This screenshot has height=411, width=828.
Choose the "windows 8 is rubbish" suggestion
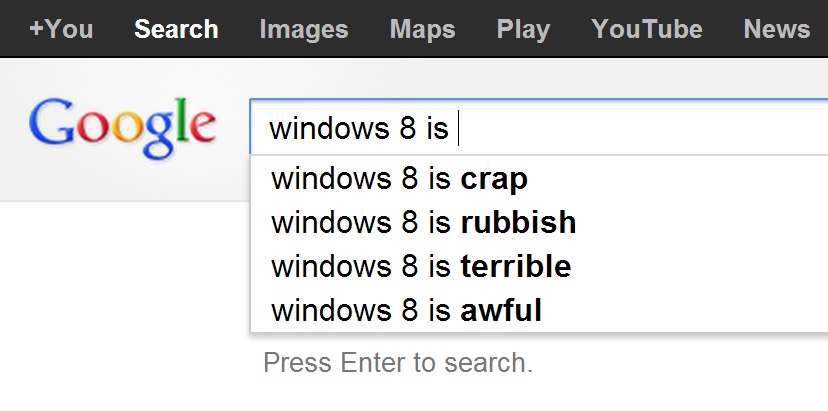[423, 223]
